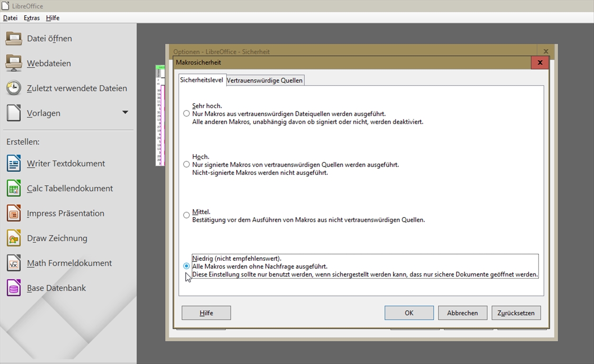This screenshot has width=594, height=364.
Task: Open the Hilfe menu
Action: 53,18
